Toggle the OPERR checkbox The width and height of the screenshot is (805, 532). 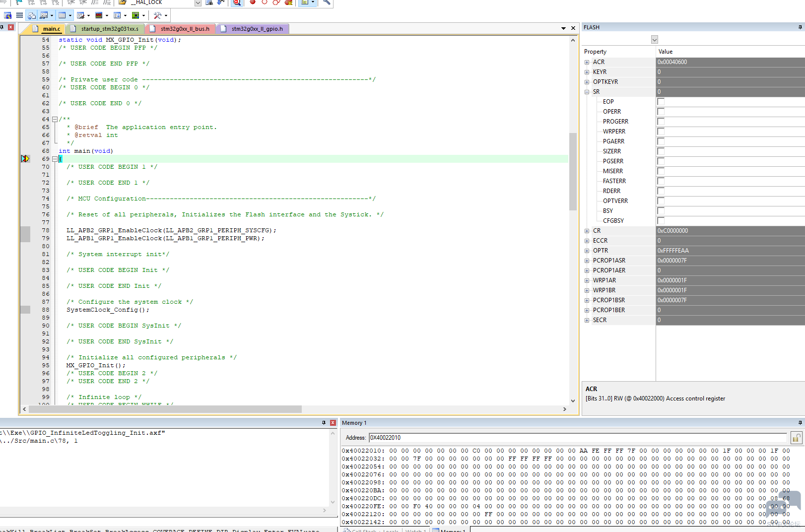(661, 112)
